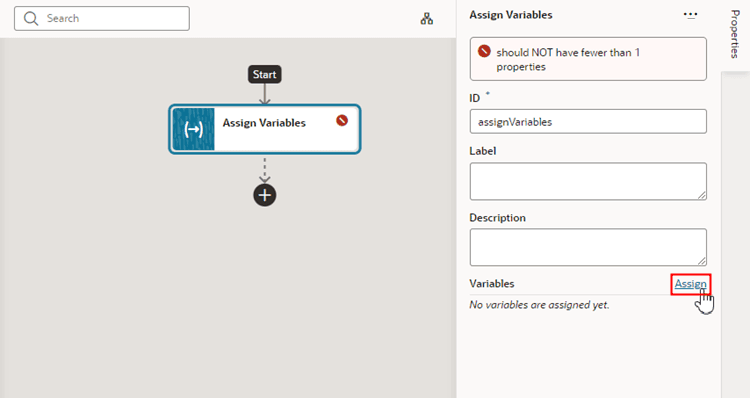Click the magnifier icon in the Search box
Image resolution: width=750 pixels, height=398 pixels.
pos(31,19)
